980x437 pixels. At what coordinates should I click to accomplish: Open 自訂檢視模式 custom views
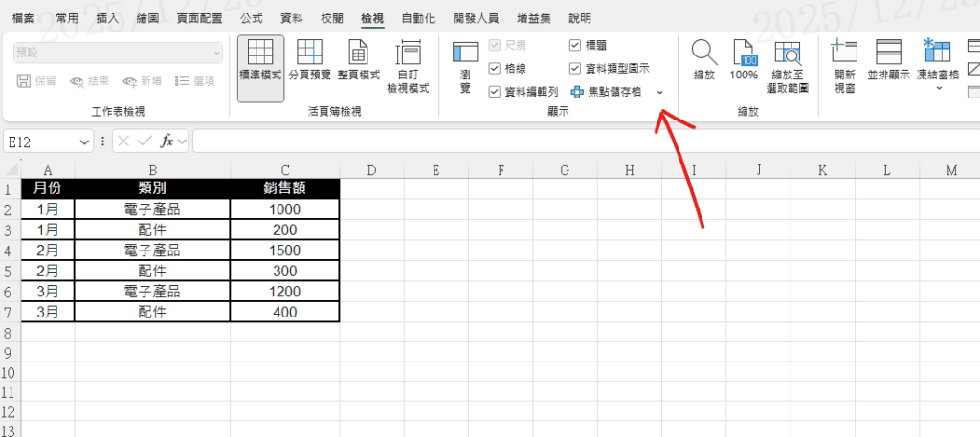point(408,67)
